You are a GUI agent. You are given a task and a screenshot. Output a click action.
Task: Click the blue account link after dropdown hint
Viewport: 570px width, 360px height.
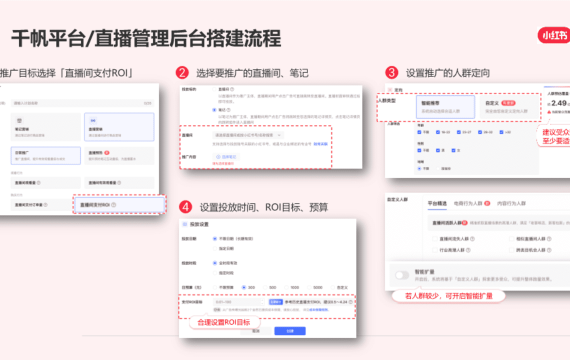[x=321, y=144]
